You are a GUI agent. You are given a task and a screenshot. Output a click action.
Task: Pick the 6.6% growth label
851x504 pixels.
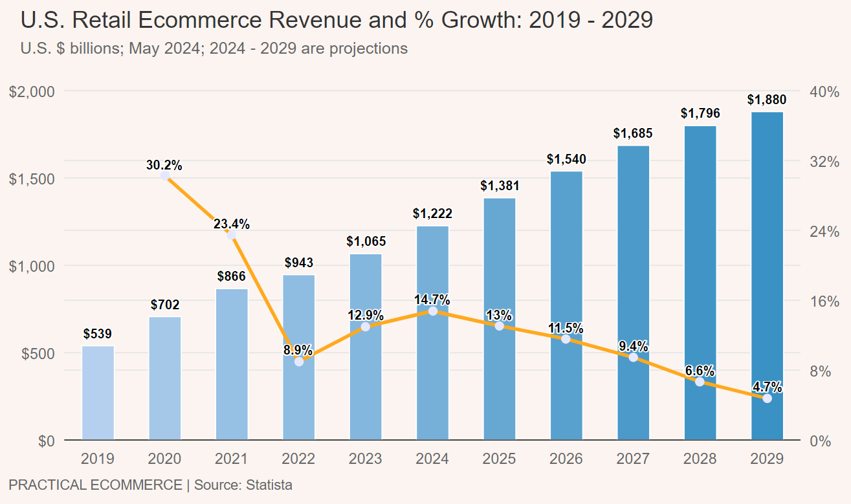(700, 371)
